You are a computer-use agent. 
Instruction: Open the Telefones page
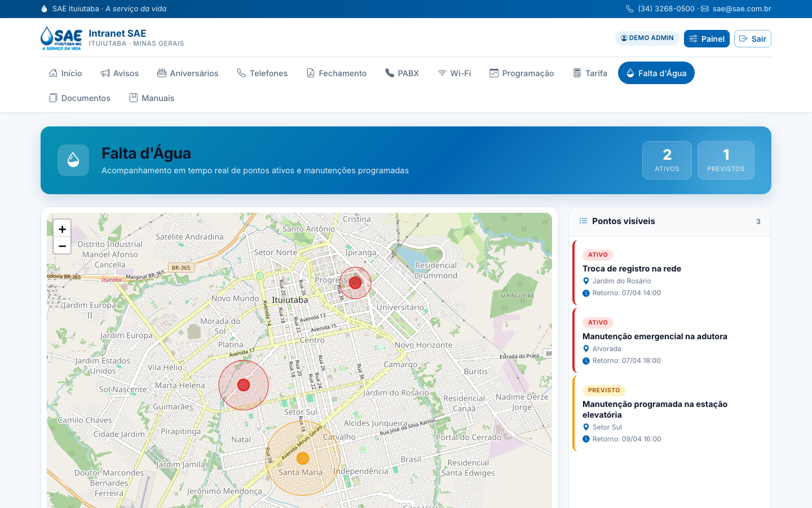262,73
